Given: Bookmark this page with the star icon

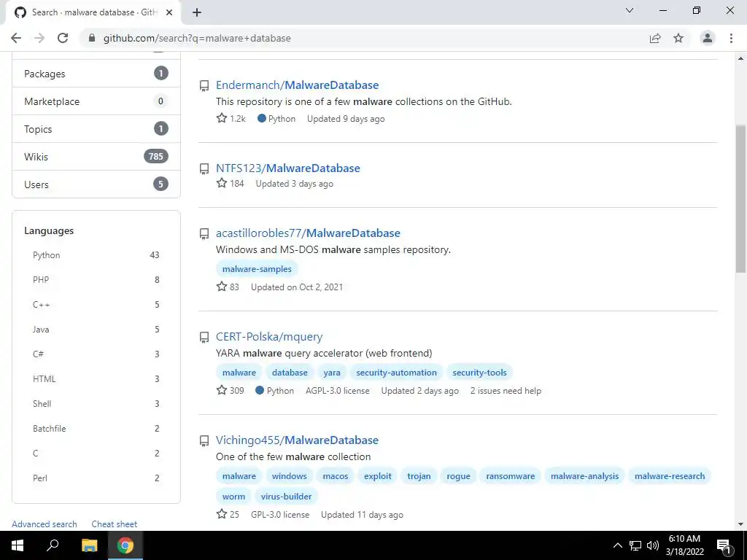Looking at the screenshot, I should [678, 38].
